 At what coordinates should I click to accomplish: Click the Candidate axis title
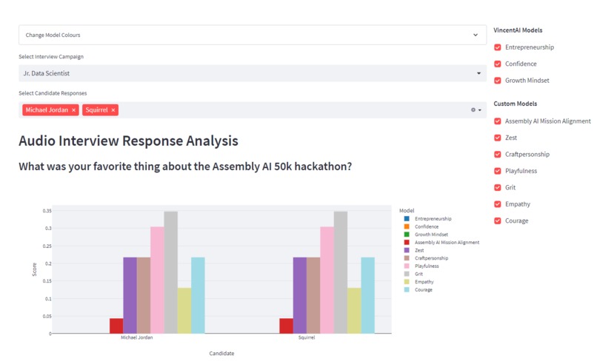(x=221, y=354)
